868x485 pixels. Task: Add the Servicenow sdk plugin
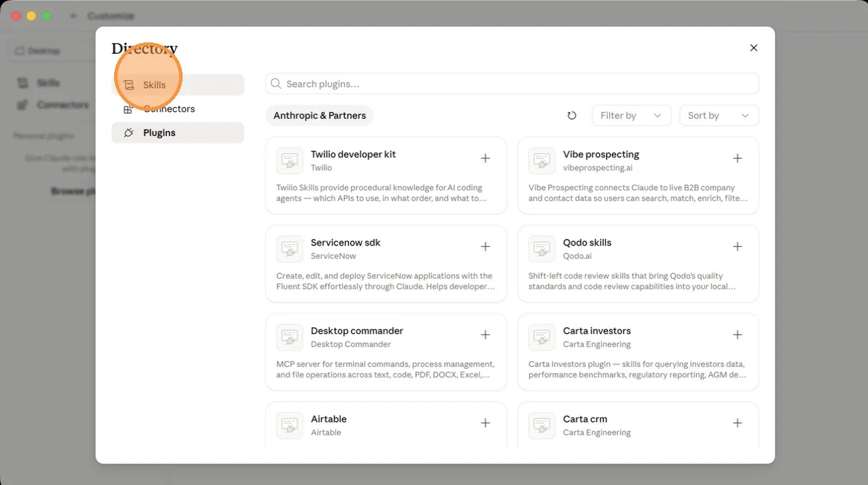[x=485, y=247]
